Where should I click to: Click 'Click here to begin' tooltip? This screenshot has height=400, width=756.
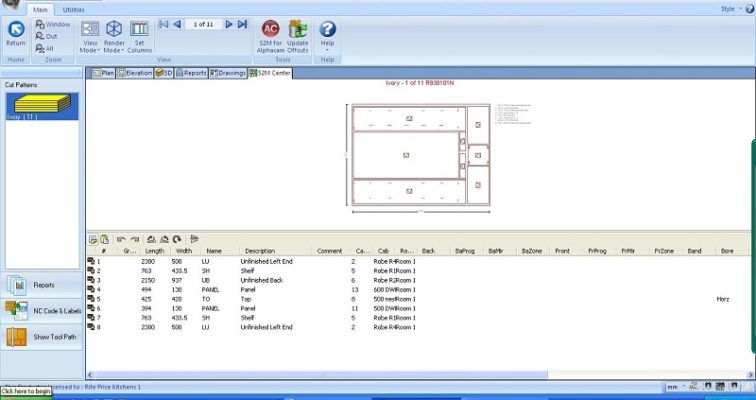tap(26, 391)
